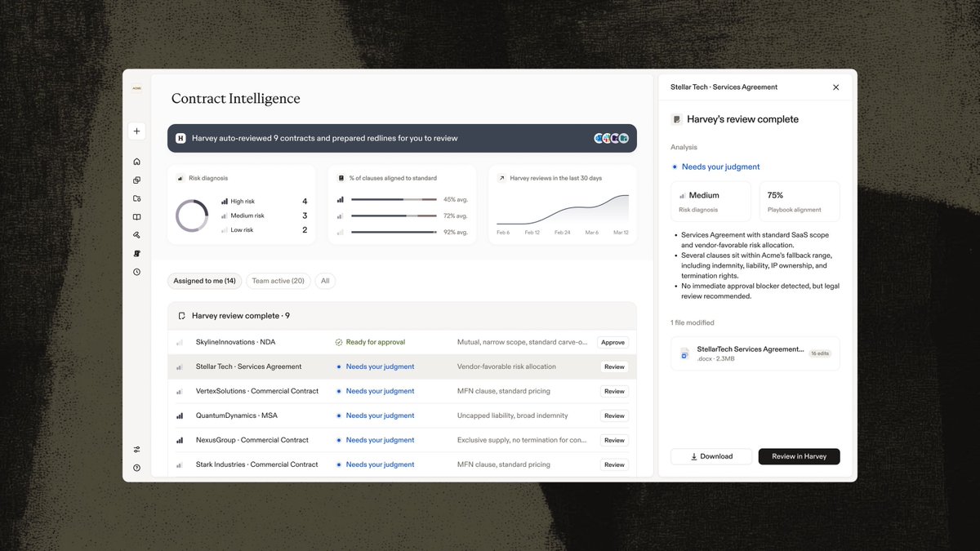Click the risk bars icon on NexusGroup row
Viewport: 980px width, 551px height.
[x=180, y=440]
